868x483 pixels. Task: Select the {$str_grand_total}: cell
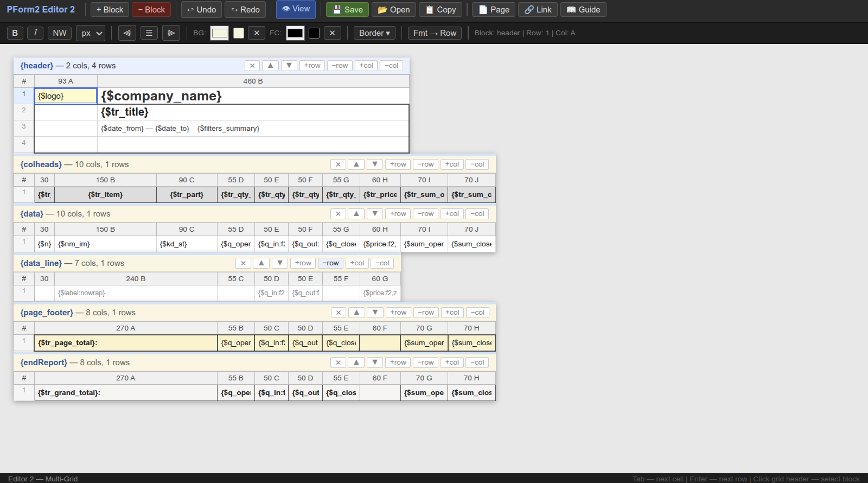[126, 393]
